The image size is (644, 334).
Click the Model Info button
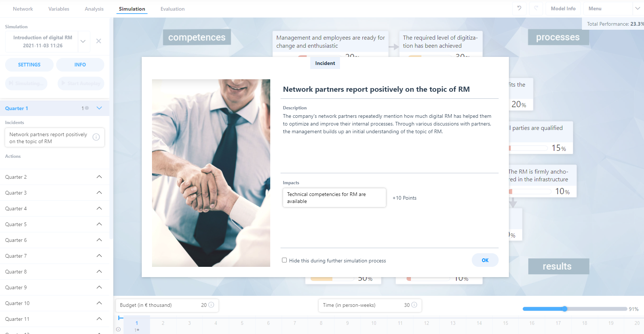click(x=563, y=8)
